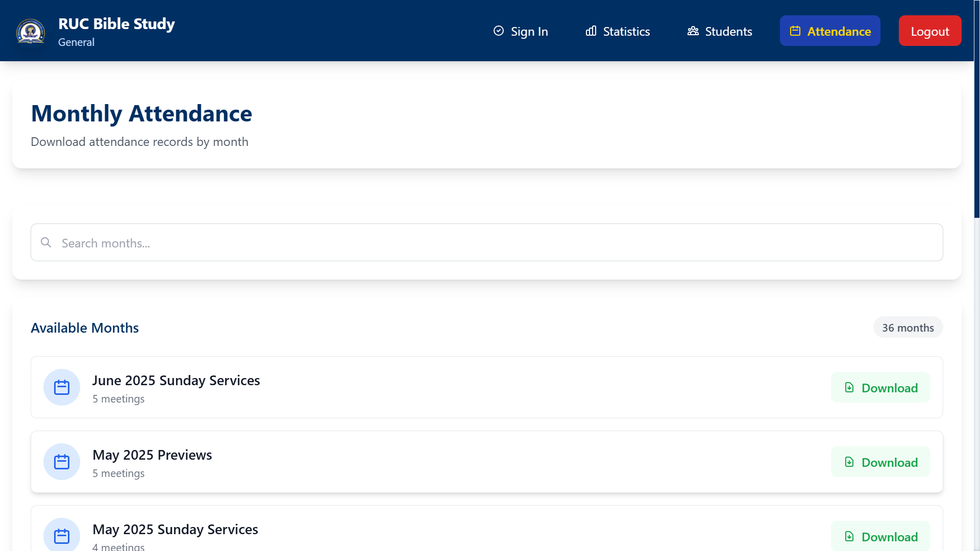Click the bar chart icon beside Statistics
Image resolution: width=980 pixels, height=551 pixels.
point(591,31)
